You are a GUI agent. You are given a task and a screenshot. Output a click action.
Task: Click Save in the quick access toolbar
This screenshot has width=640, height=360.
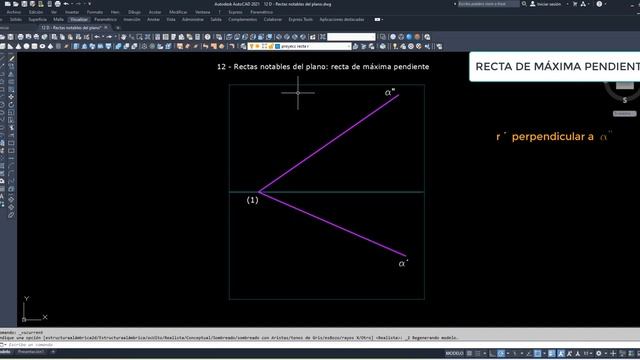point(24,4)
